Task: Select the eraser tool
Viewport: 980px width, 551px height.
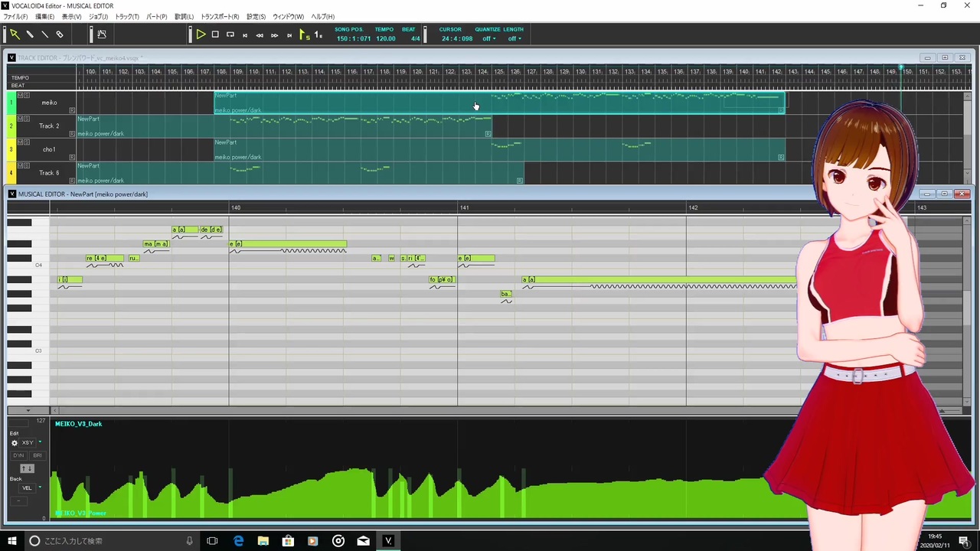Action: pyautogui.click(x=60, y=34)
